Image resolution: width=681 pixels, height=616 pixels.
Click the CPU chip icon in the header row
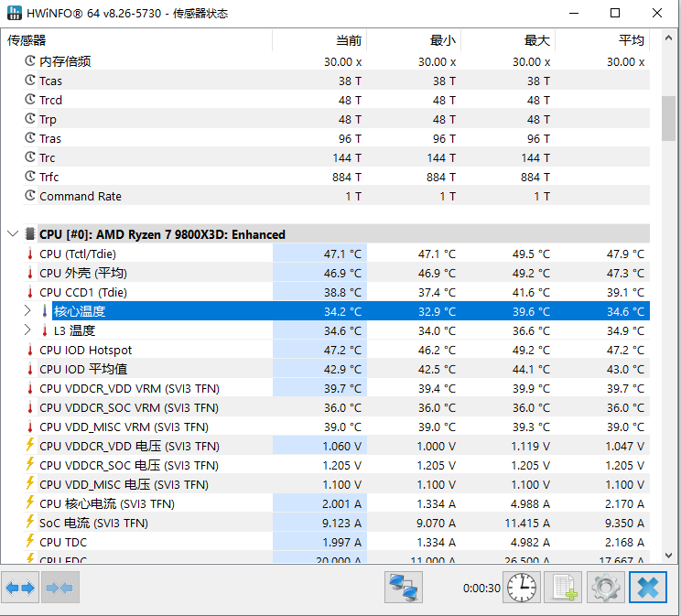[30, 233]
